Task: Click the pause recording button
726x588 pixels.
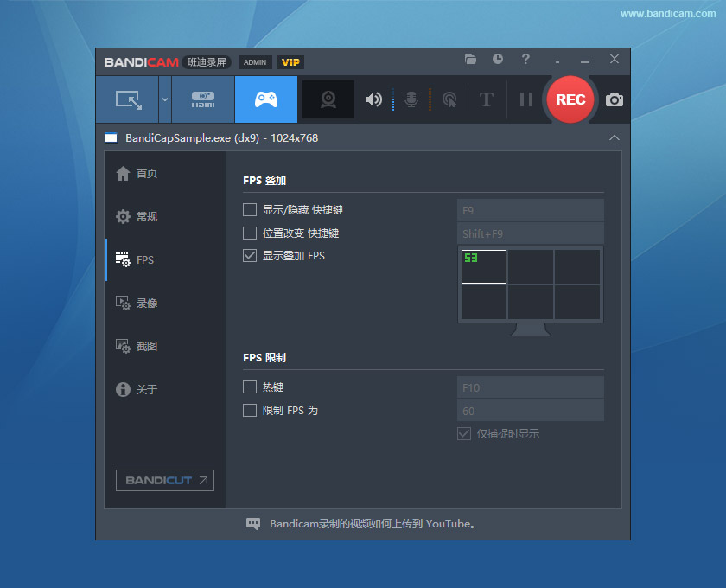Action: 526,99
